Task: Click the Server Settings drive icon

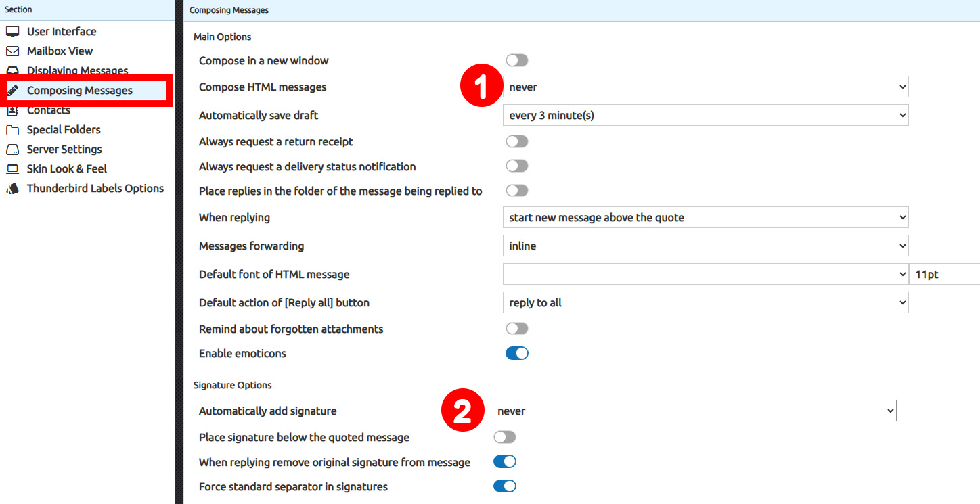Action: [12, 150]
